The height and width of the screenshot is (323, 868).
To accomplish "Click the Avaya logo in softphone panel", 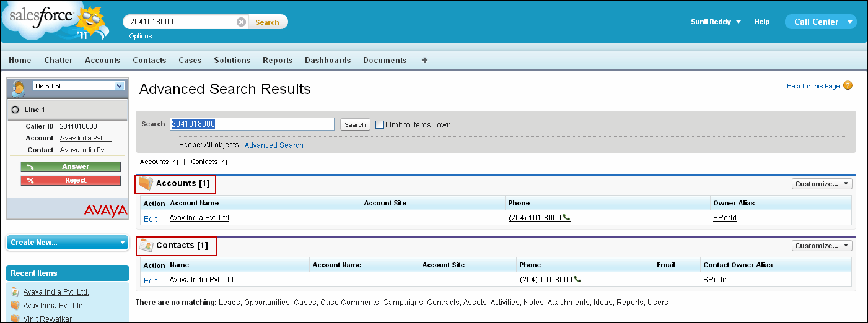I will pos(105,210).
